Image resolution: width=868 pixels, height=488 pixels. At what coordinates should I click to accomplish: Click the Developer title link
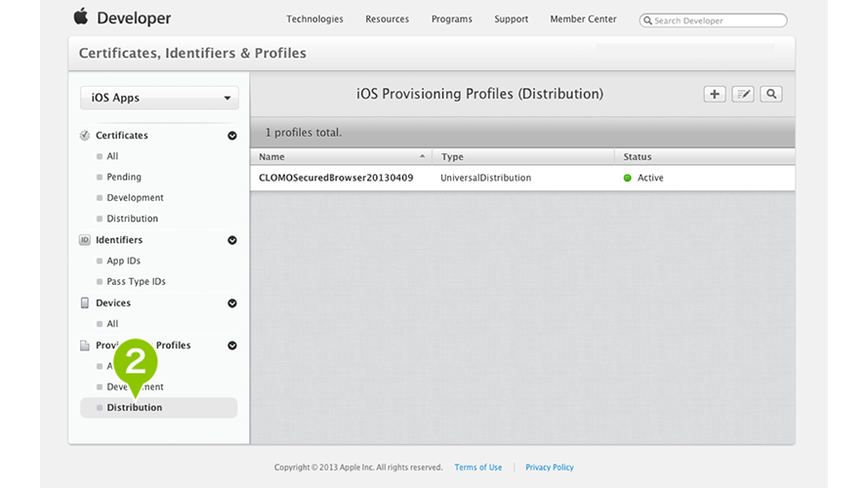[134, 19]
